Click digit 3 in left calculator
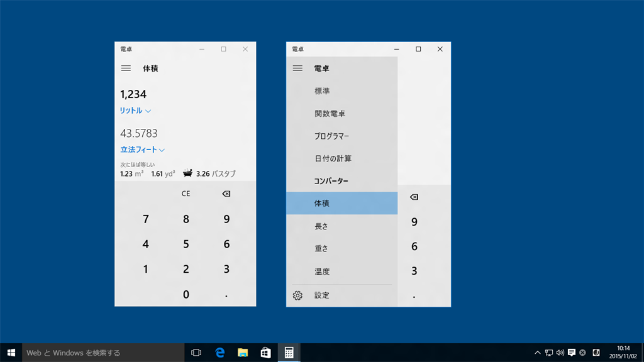644x362 pixels. [x=226, y=269]
